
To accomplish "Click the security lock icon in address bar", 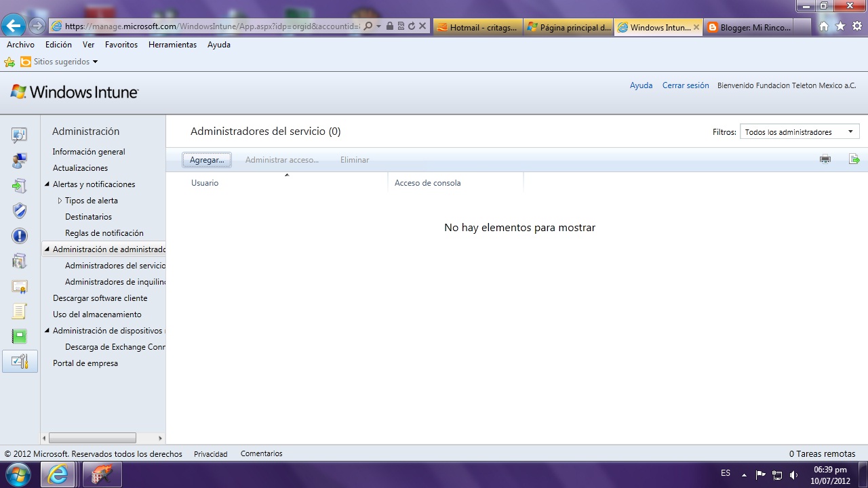I will coord(389,26).
